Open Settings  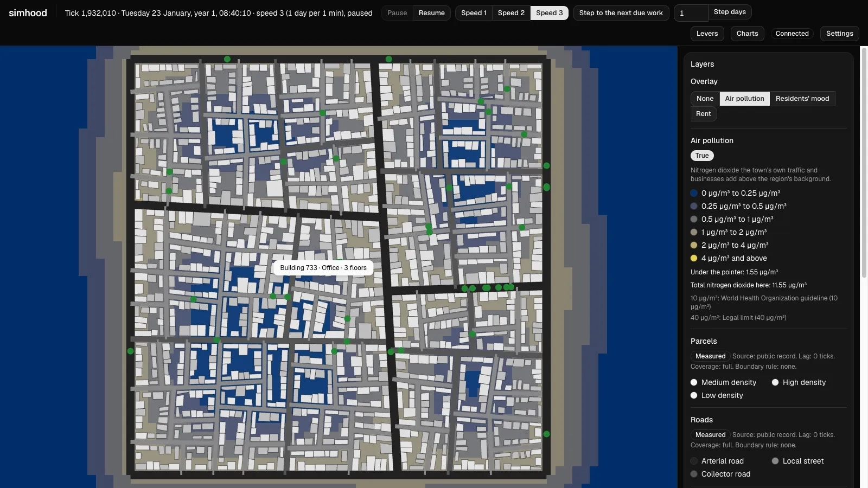[x=839, y=34]
